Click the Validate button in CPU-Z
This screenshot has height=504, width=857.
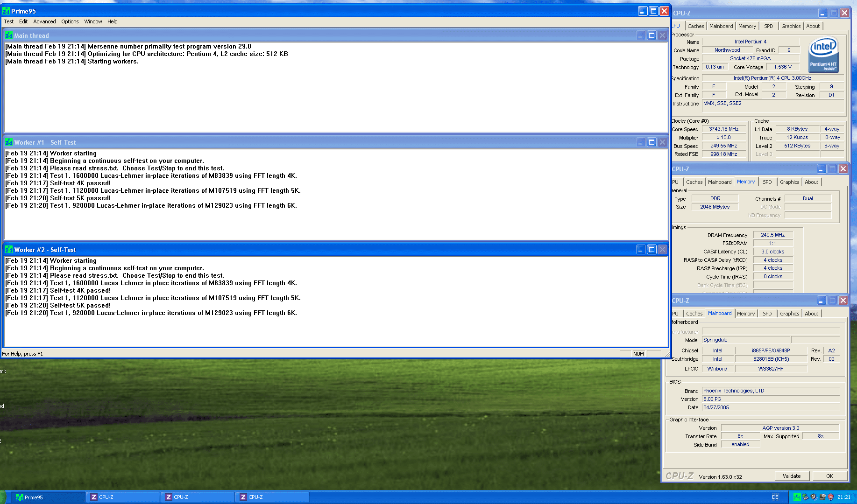click(792, 476)
